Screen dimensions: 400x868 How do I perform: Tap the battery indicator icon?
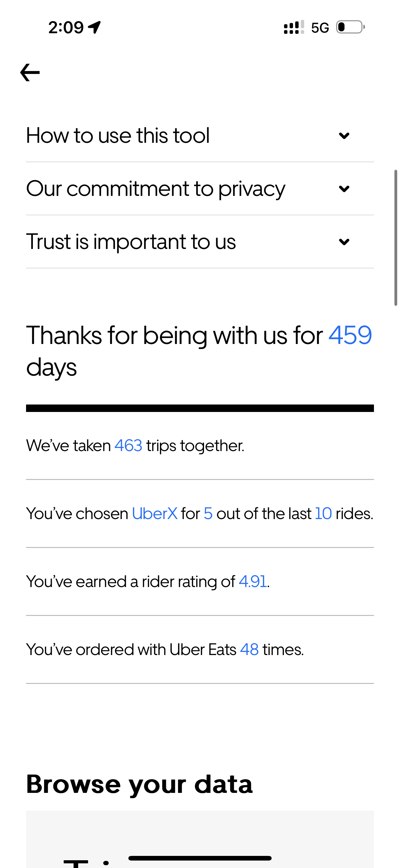[350, 27]
